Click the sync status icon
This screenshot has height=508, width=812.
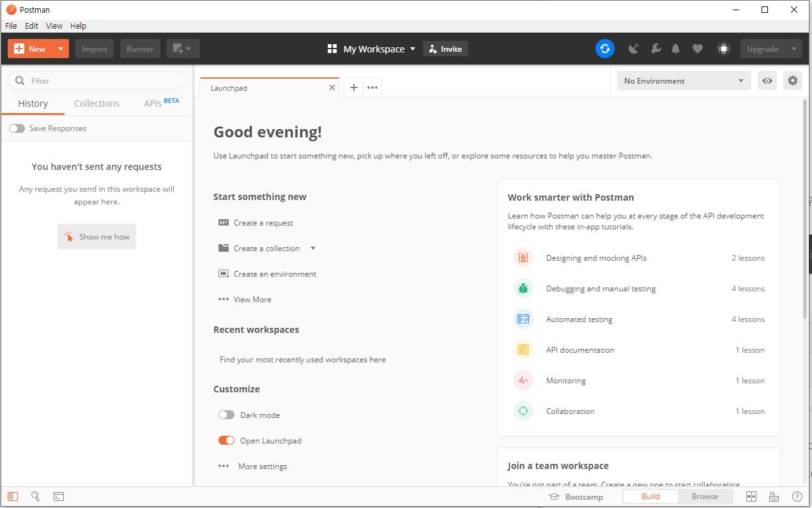coord(605,49)
